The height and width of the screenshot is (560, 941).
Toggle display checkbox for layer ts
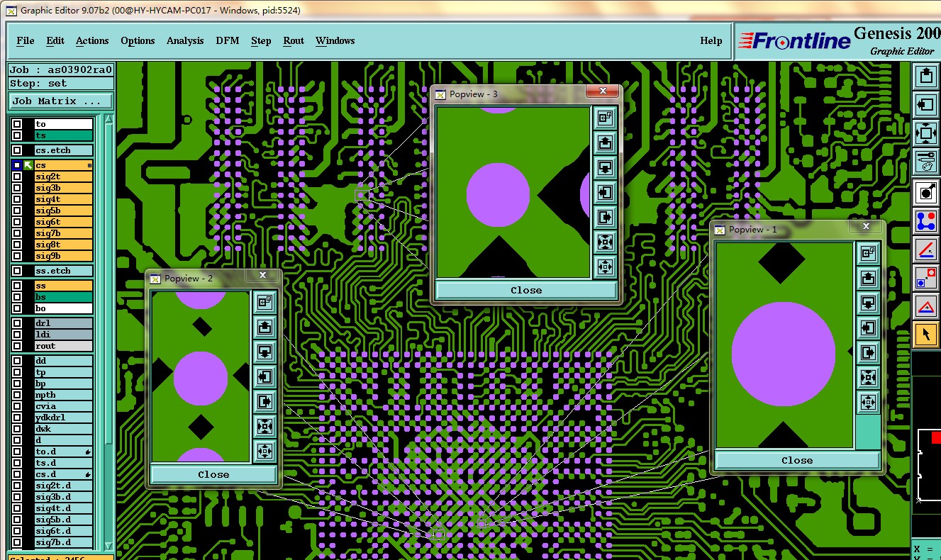click(17, 135)
